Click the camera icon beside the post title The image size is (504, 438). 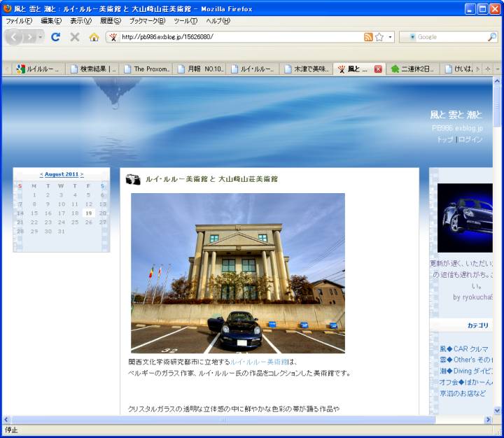pos(133,180)
